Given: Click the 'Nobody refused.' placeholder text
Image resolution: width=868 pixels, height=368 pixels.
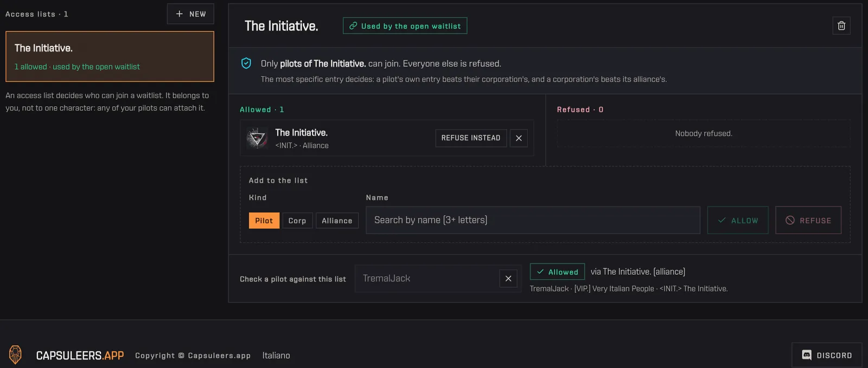Looking at the screenshot, I should tap(704, 133).
